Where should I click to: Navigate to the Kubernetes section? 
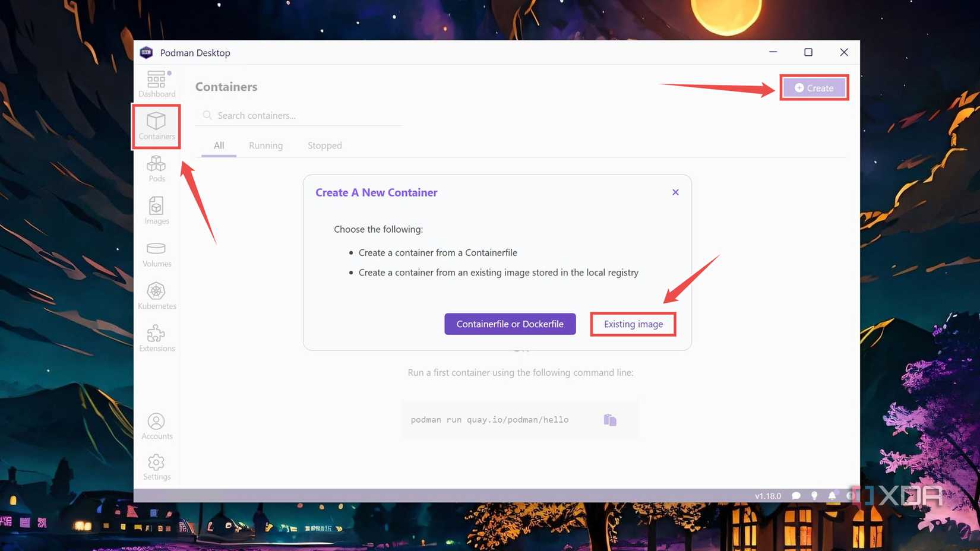[157, 296]
